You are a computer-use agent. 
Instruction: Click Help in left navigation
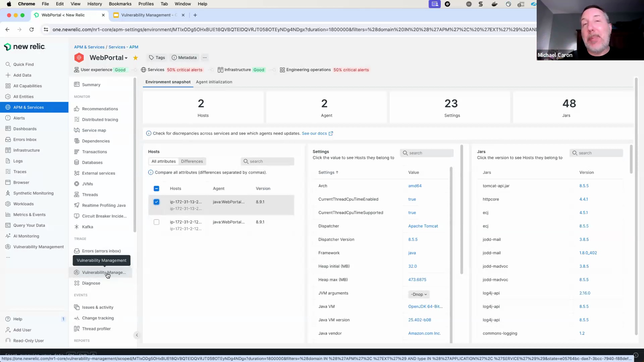(18, 319)
